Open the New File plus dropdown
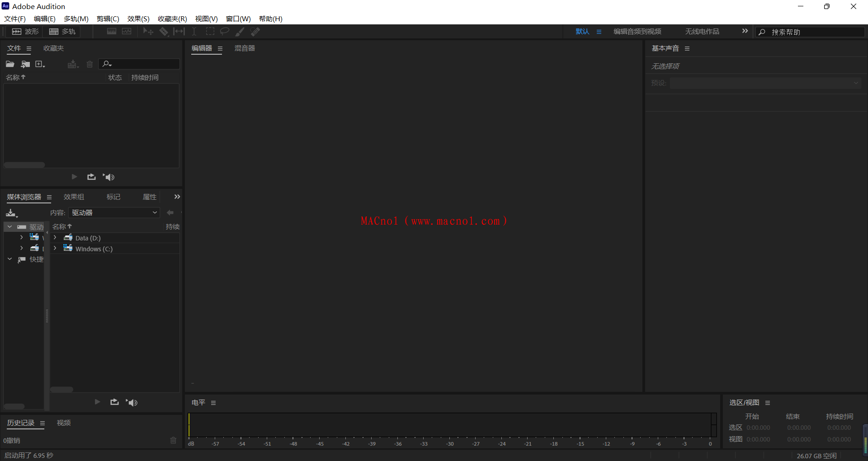Screen dimensions: 868x461 [40, 64]
